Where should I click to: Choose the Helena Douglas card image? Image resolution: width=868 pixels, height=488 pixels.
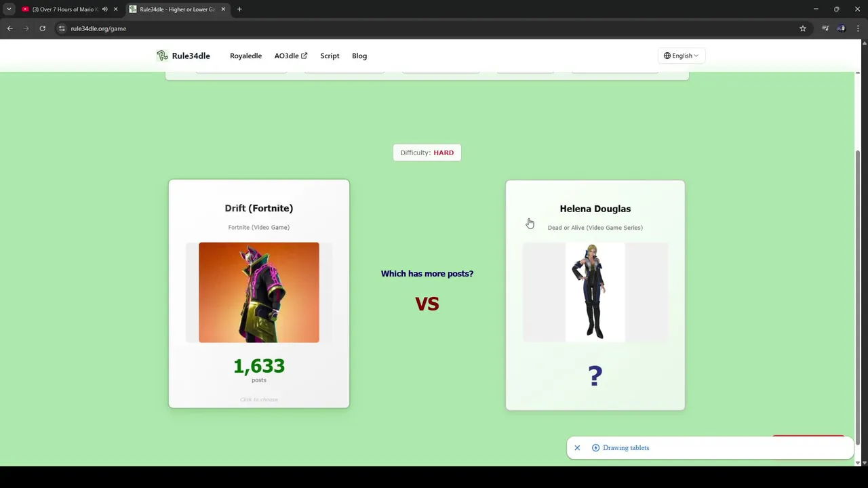(595, 291)
